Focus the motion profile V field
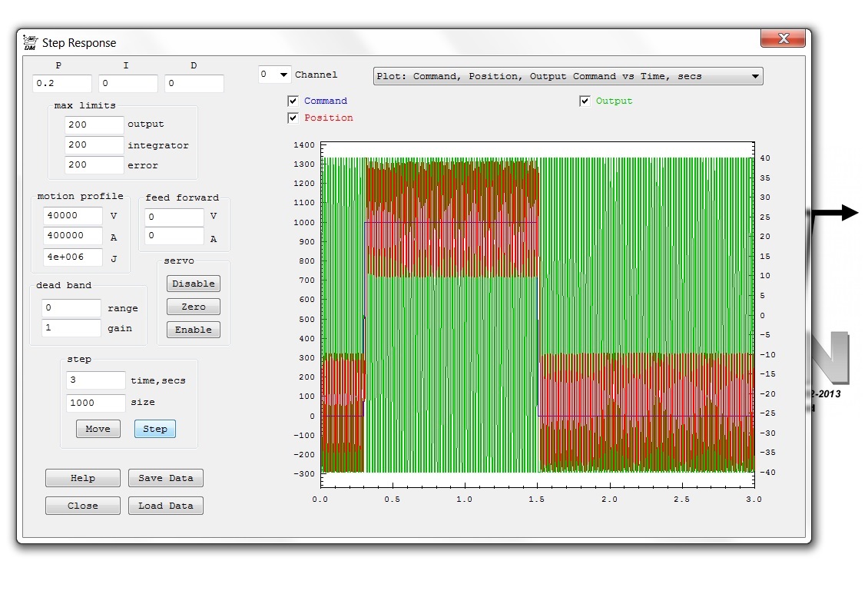This screenshot has height=604, width=868. 74,216
